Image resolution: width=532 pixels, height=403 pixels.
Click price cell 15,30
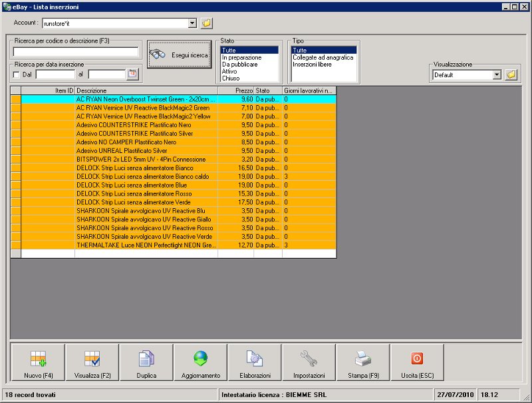point(236,194)
